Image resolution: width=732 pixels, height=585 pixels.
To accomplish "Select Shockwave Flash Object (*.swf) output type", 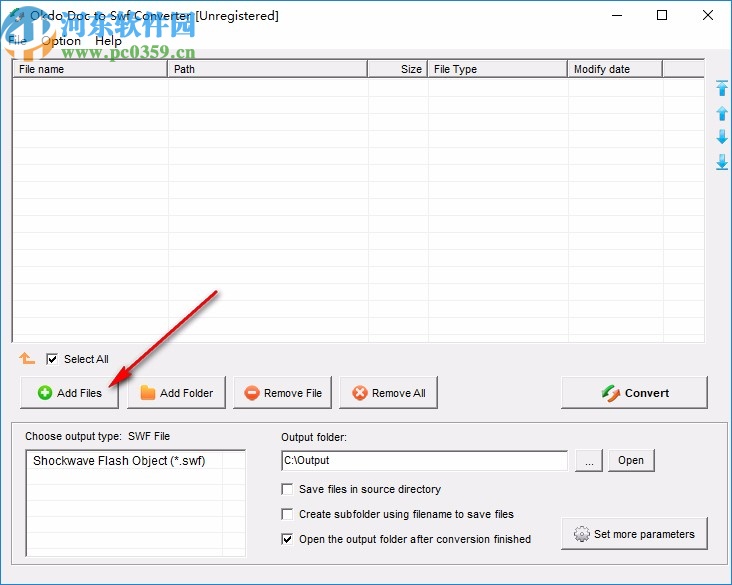I will pyautogui.click(x=119, y=461).
